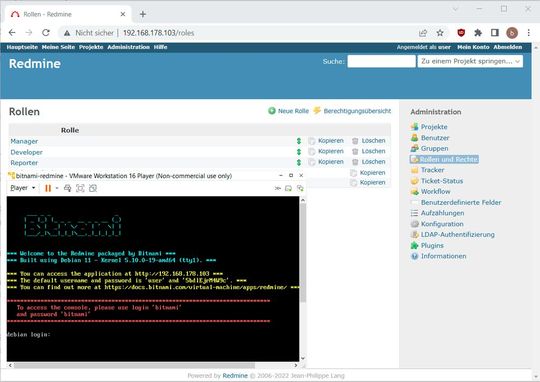This screenshot has width=540, height=382.
Task: Open LDAP-Authentifizierung in sidebar
Action: 458,235
